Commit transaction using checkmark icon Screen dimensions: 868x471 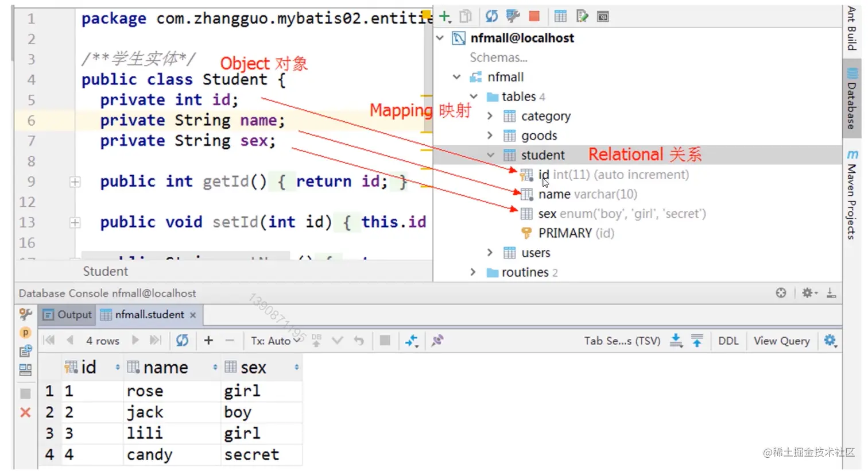point(338,340)
